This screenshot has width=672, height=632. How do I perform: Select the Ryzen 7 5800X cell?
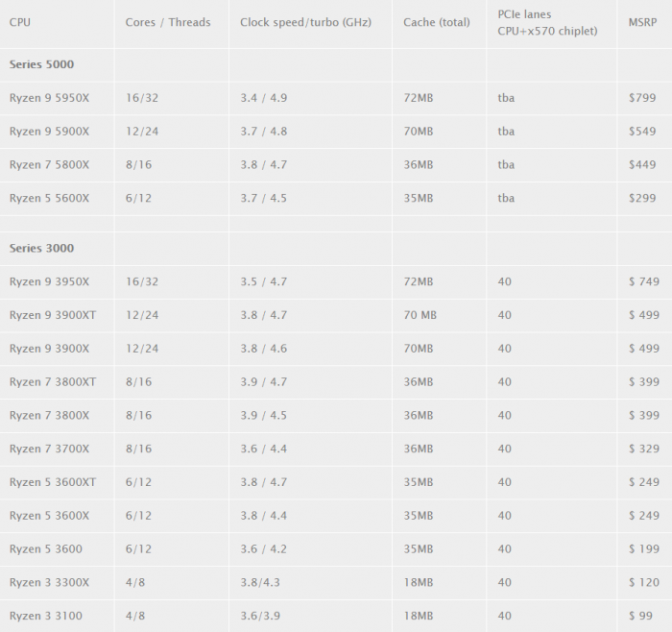click(x=49, y=165)
